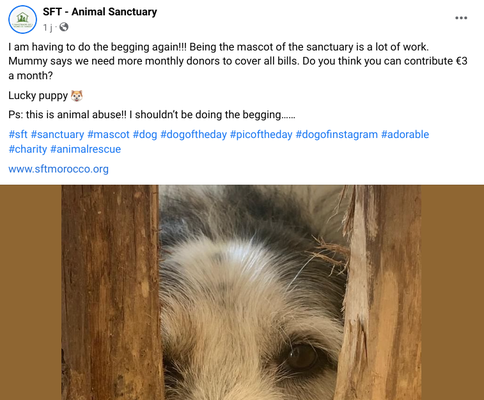484x400 pixels.
Task: Open SFT - Animal Sanctuary page name
Action: click(100, 12)
